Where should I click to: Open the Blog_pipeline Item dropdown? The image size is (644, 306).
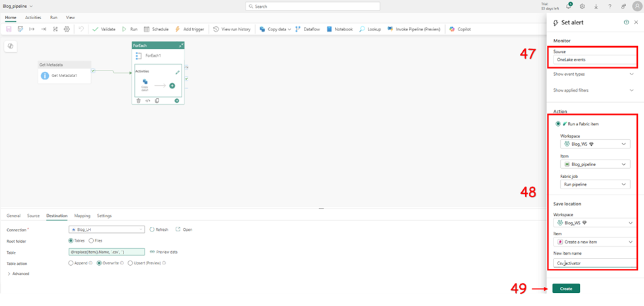coord(595,164)
